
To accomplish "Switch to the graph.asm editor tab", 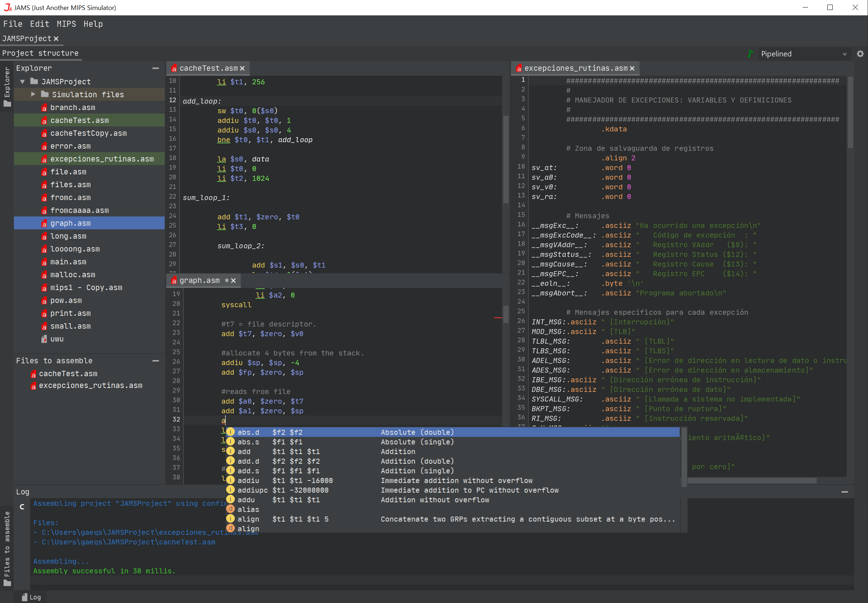I will pyautogui.click(x=199, y=280).
